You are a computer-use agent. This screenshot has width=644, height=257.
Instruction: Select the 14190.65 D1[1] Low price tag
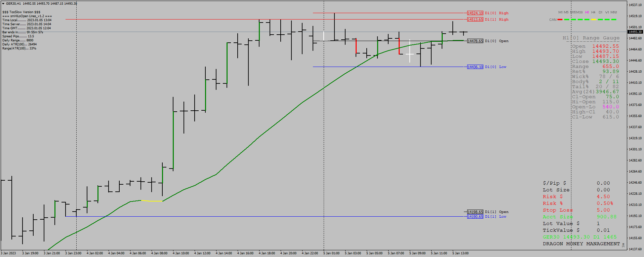(x=475, y=217)
